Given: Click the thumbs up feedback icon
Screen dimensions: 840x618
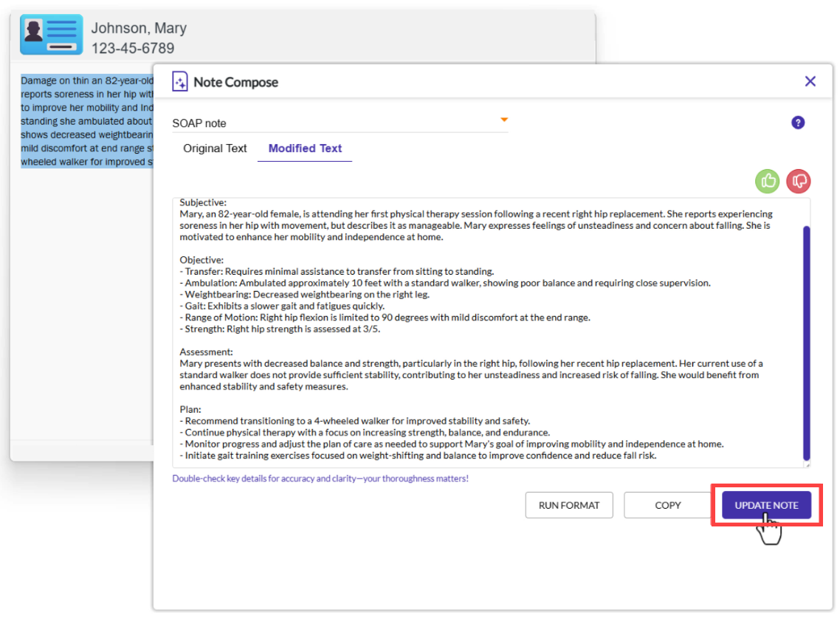Looking at the screenshot, I should [x=767, y=181].
